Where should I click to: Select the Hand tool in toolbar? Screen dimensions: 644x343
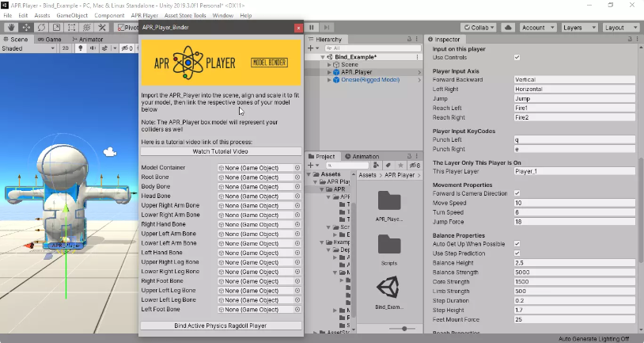pyautogui.click(x=11, y=28)
